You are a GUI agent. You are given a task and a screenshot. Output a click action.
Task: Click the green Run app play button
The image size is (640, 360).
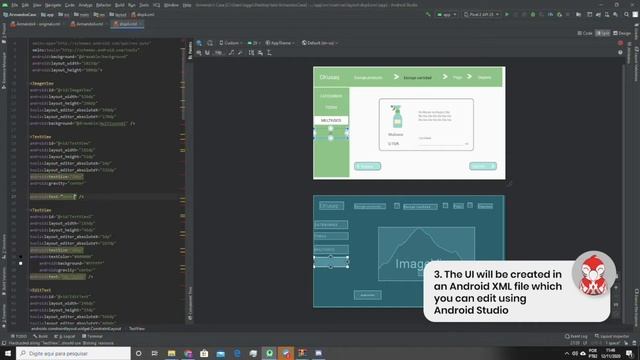pos(507,14)
